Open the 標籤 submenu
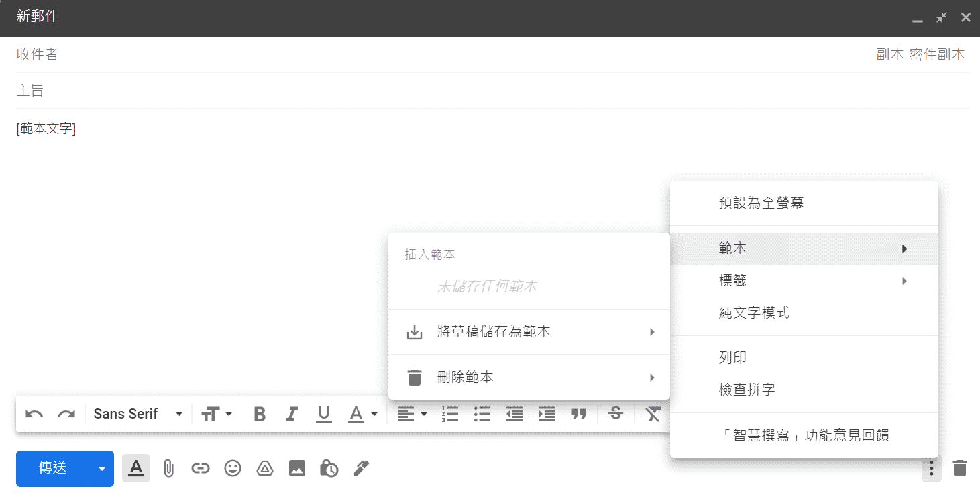The height and width of the screenshot is (497, 980). 804,281
